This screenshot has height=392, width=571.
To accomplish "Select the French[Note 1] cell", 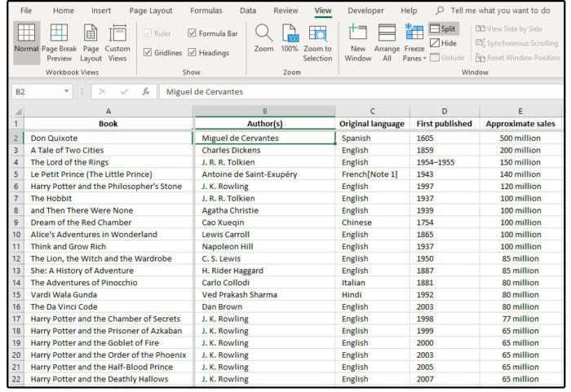I will click(372, 174).
